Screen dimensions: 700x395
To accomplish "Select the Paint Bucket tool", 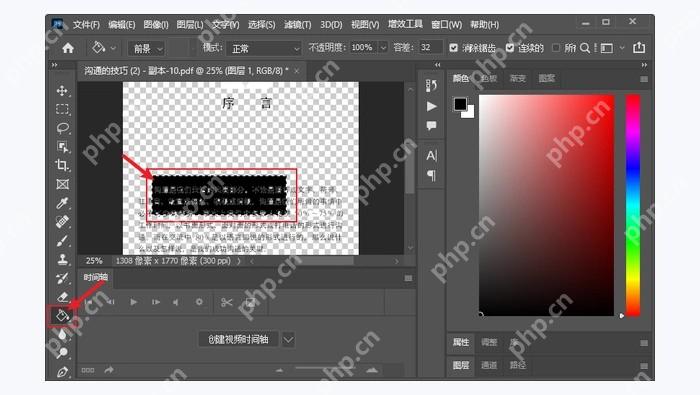I will click(62, 316).
